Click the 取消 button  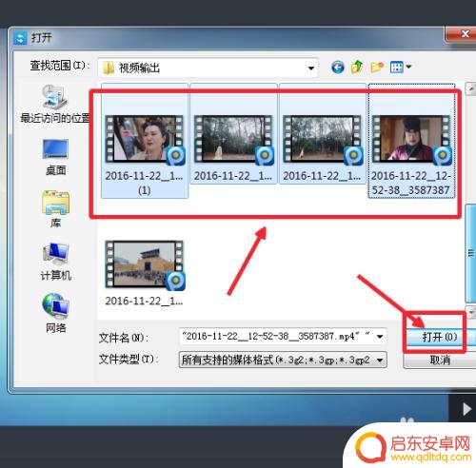[x=440, y=361]
